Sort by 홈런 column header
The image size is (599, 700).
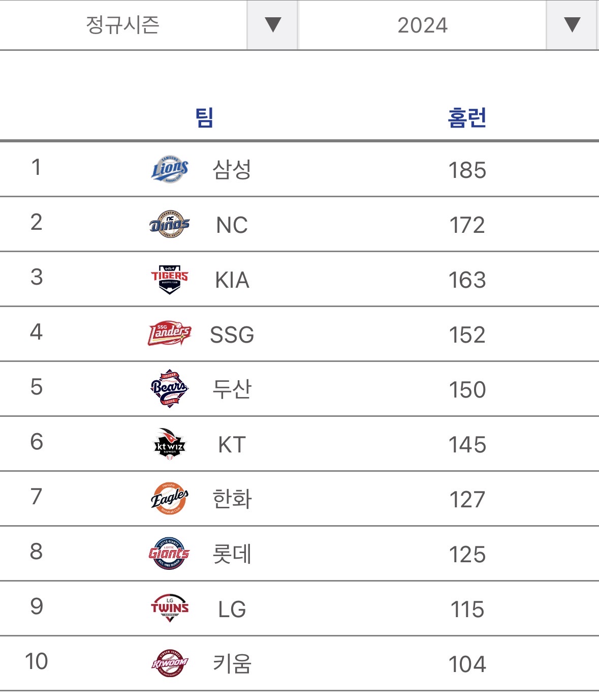coord(467,118)
